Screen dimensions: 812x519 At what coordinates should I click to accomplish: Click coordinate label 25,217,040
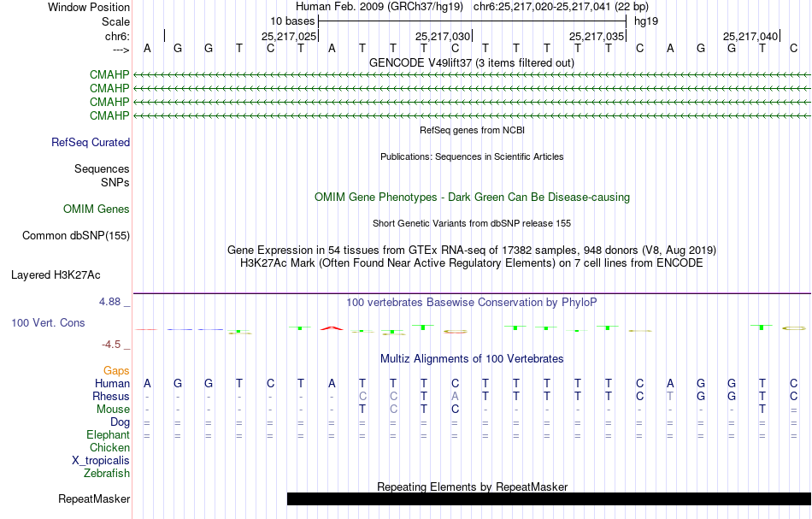click(x=750, y=36)
